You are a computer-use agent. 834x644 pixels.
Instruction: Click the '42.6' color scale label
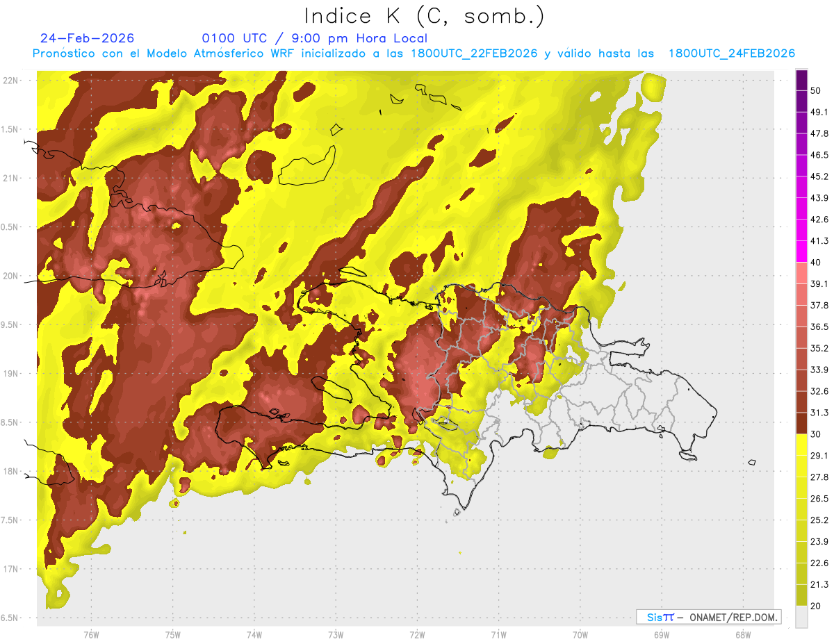tap(819, 220)
